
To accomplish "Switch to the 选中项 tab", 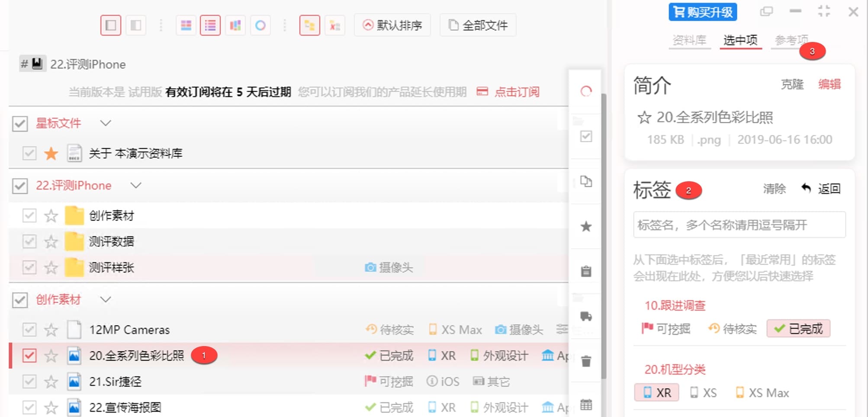I will point(740,40).
